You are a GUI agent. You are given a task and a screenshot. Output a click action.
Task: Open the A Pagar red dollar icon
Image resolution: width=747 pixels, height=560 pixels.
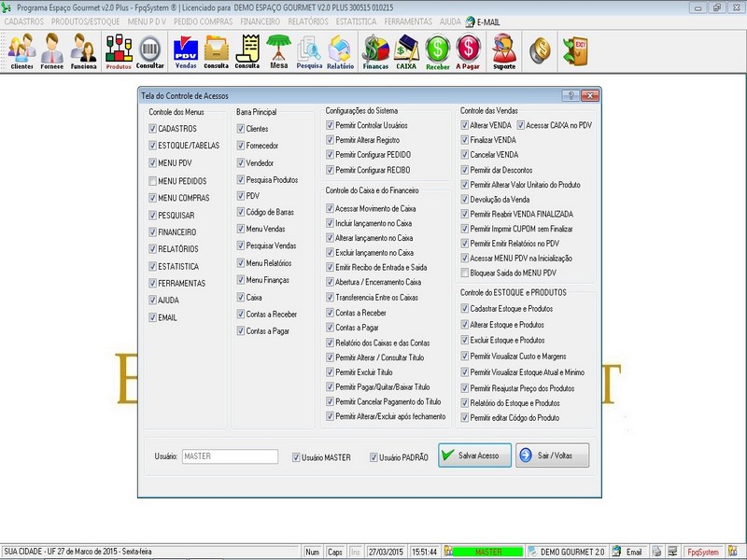tap(468, 51)
